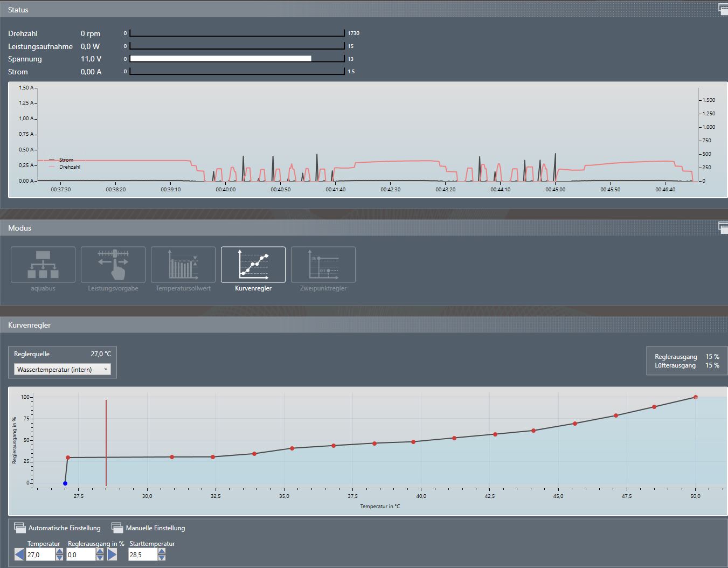Open the Reglerquelle Wassertemperatur dropdown
Screen dimensions: 728x568
coord(62,369)
